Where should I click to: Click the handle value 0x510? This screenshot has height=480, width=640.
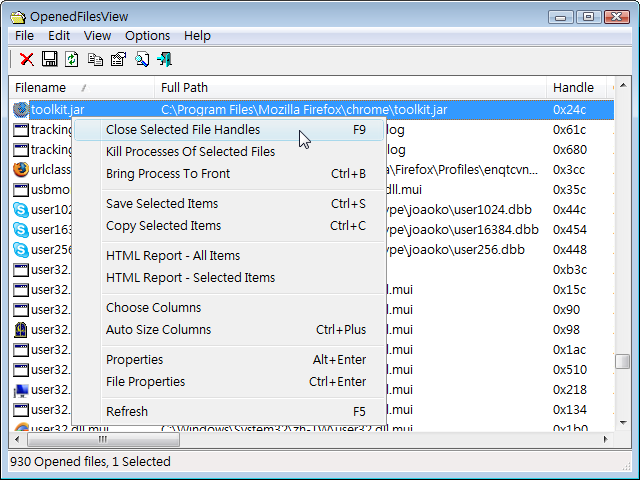pos(570,369)
